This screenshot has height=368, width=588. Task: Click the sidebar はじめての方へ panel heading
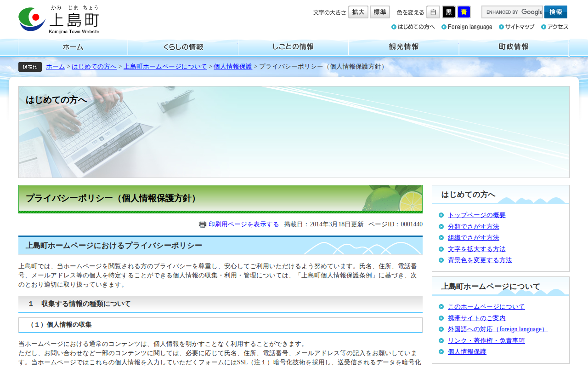pos(501,195)
